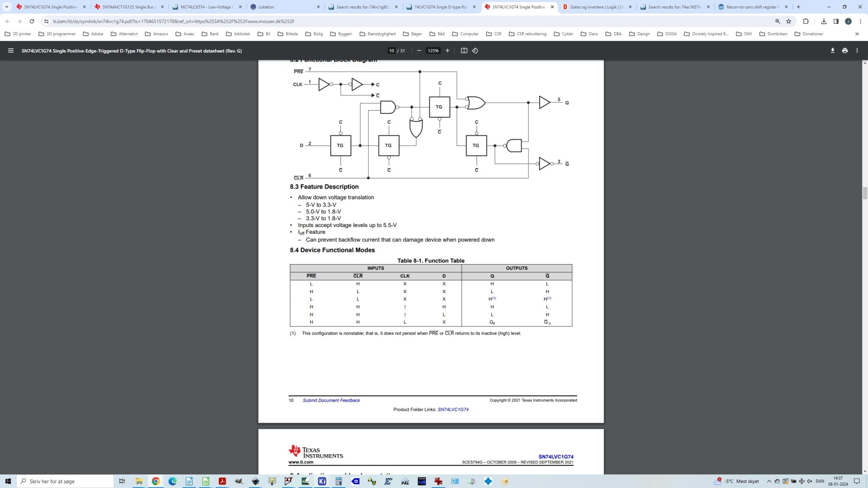Open the Computer bookmark folder
Viewport: 868px width, 488px height.
[x=465, y=34]
